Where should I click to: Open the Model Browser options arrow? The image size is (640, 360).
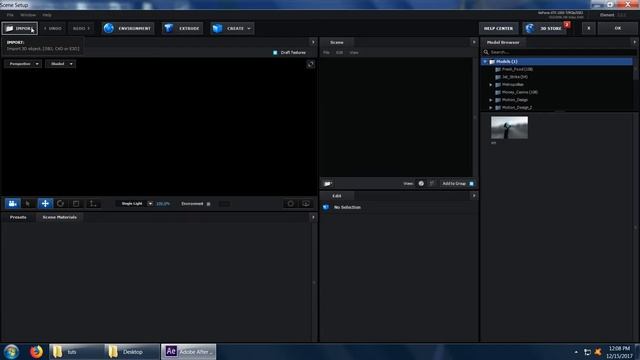635,42
